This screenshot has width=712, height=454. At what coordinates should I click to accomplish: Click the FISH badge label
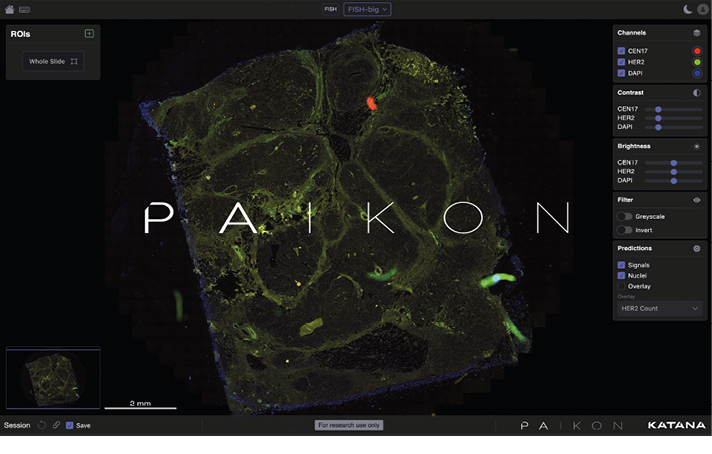click(x=331, y=9)
